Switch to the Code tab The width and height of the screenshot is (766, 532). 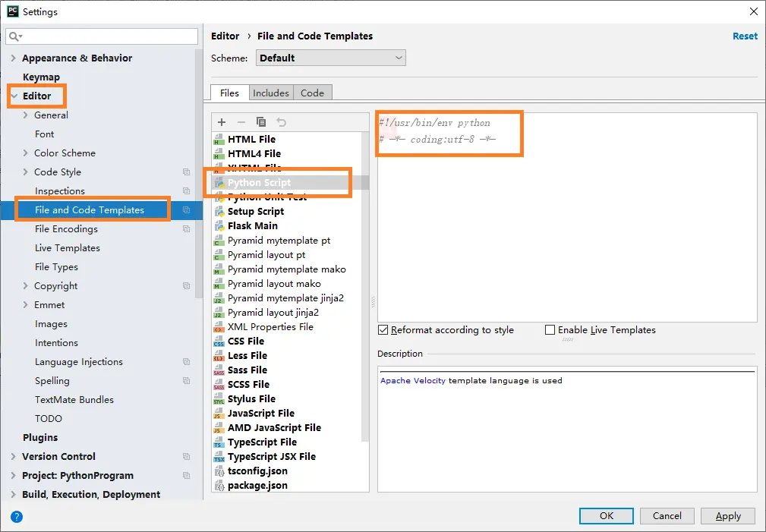(x=312, y=93)
